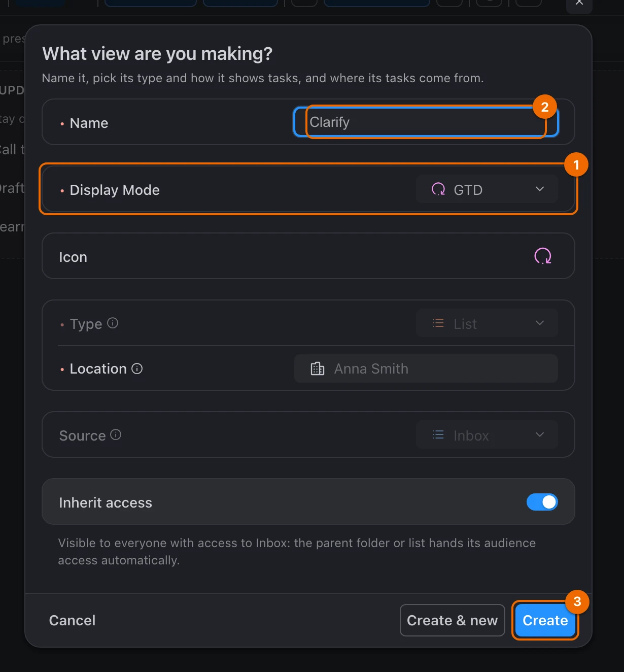
Task: Click the building icon in Location field
Action: point(318,368)
